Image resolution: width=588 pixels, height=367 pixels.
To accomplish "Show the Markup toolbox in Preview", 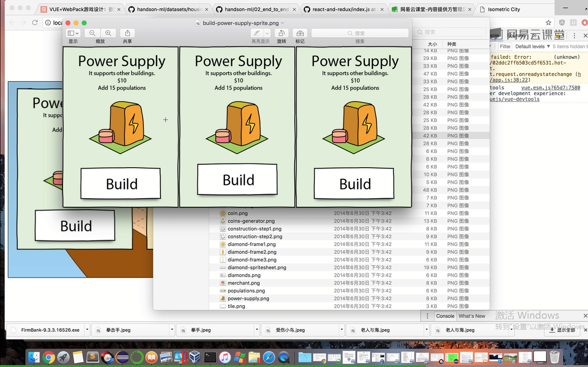I will (x=300, y=33).
